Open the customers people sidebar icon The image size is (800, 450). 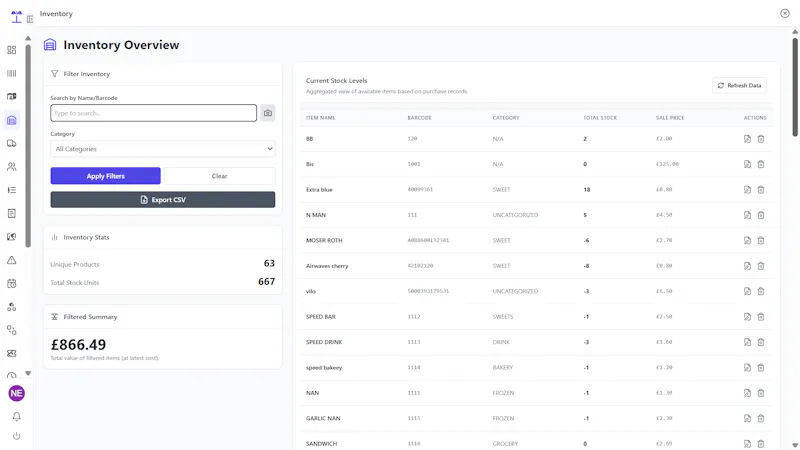12,167
